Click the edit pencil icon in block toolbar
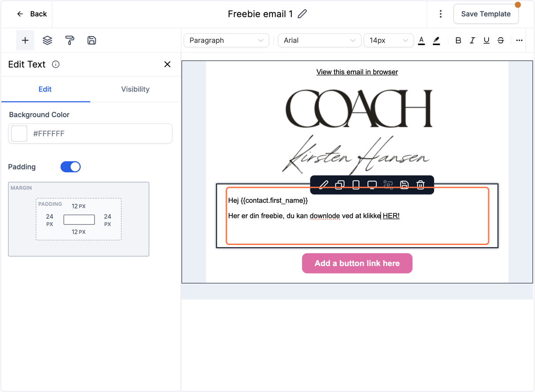Viewport: 535px width, 392px height. tap(324, 184)
